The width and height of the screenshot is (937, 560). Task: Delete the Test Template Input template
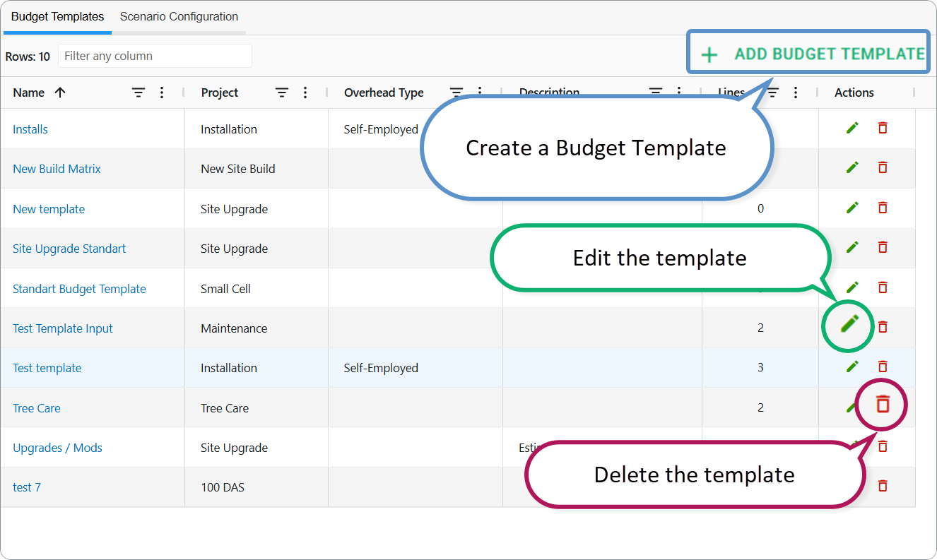point(883,327)
